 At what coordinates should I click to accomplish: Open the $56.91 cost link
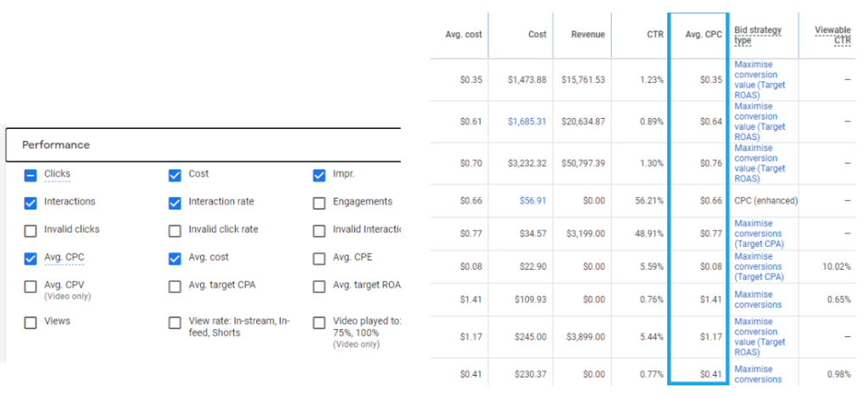533,200
